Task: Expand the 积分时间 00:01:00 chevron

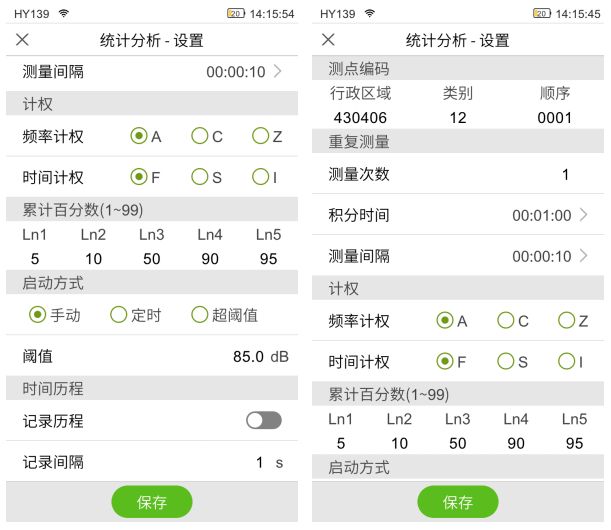Action: point(583,215)
